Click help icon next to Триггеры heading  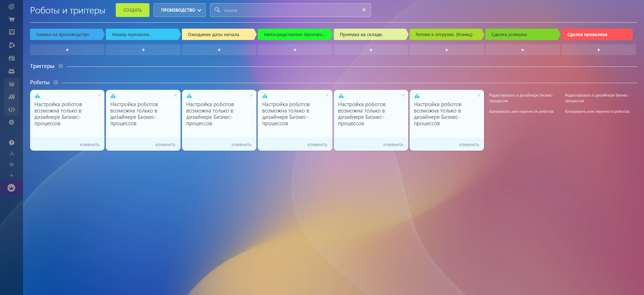61,66
